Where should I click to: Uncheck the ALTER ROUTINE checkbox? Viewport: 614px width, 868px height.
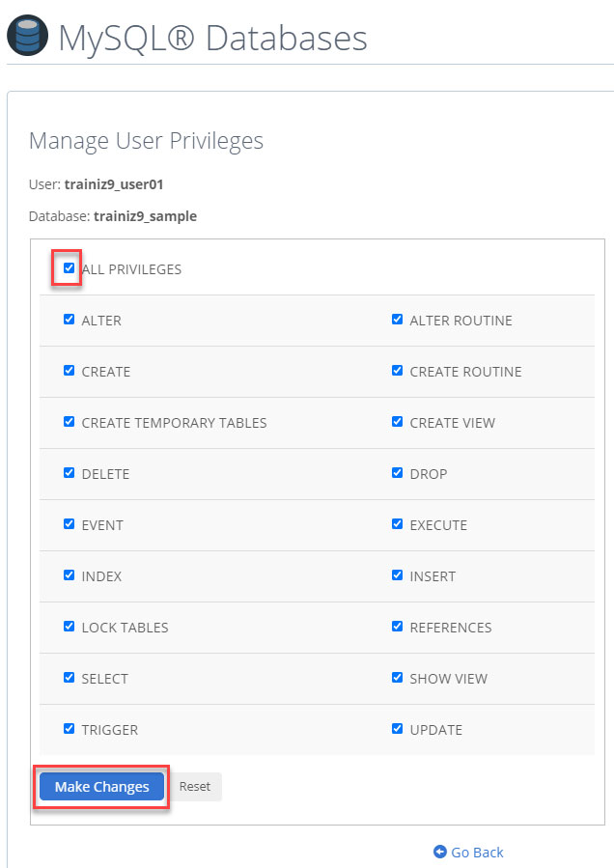(x=397, y=320)
